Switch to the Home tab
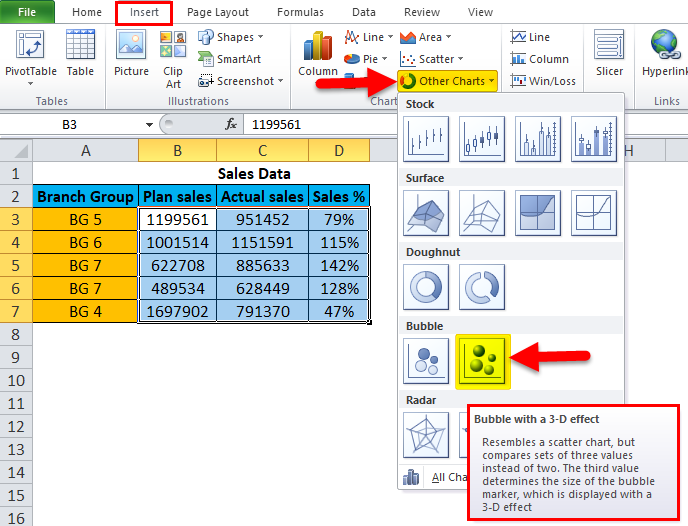 (86, 12)
